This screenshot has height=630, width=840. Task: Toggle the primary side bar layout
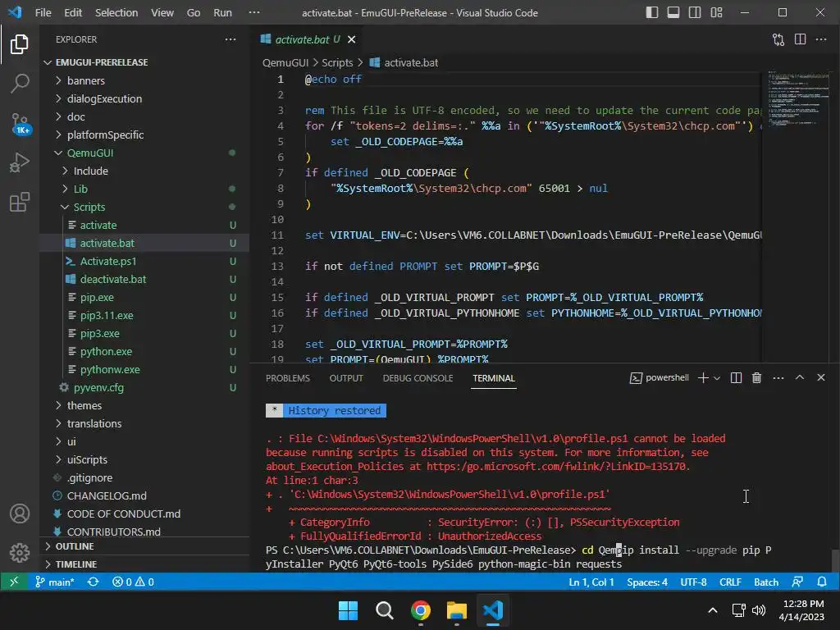(652, 12)
